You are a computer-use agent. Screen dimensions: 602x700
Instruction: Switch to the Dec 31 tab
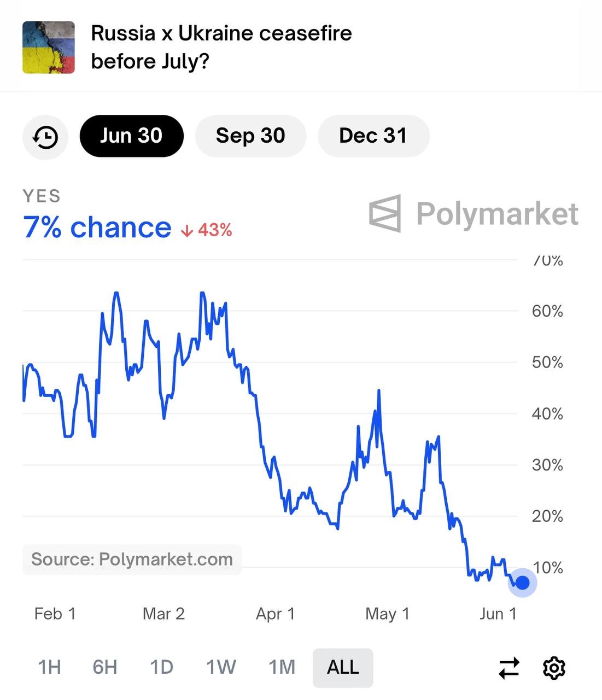click(373, 136)
